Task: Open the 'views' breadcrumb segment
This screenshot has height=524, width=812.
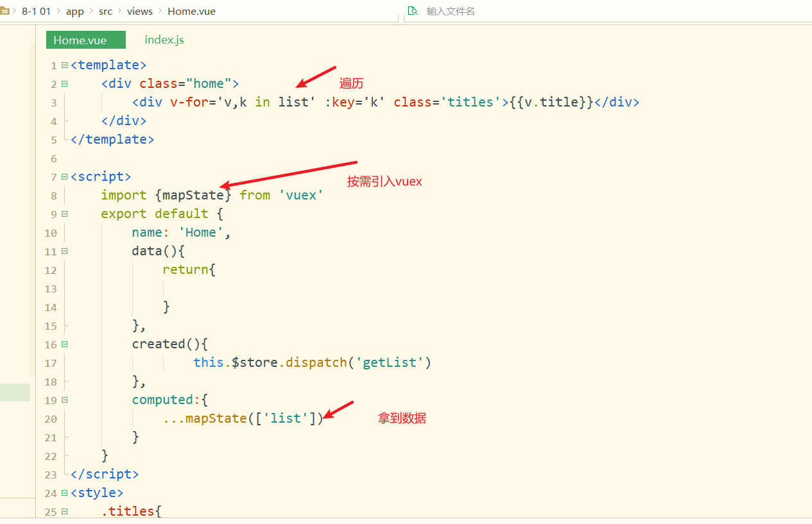Action: click(x=140, y=12)
